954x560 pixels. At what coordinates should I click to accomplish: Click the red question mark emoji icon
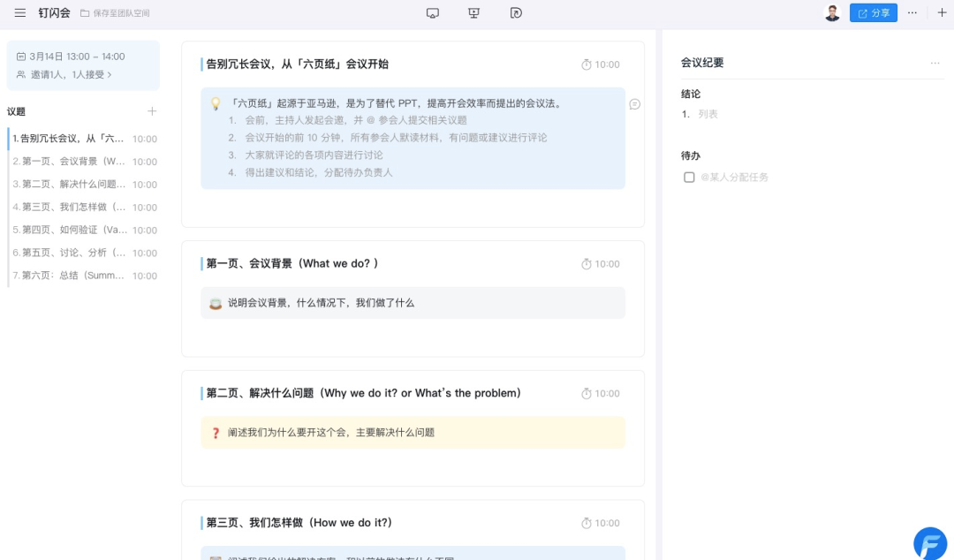point(216,433)
